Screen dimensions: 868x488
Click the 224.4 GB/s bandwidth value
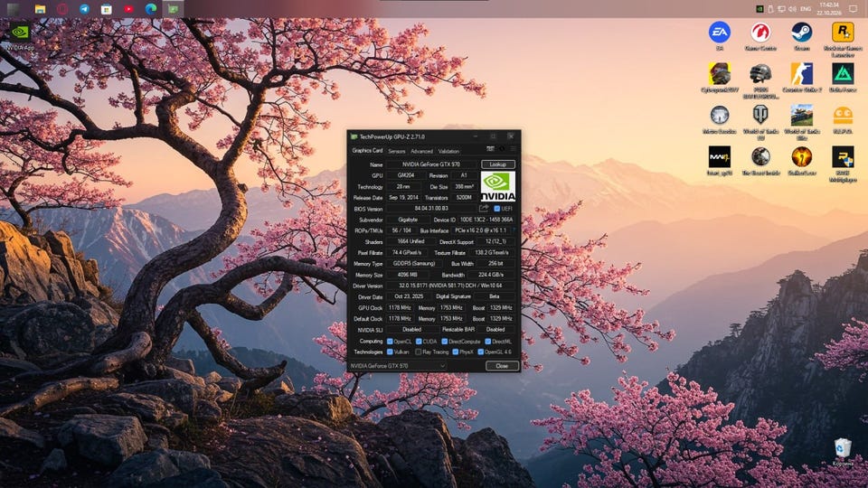point(491,275)
